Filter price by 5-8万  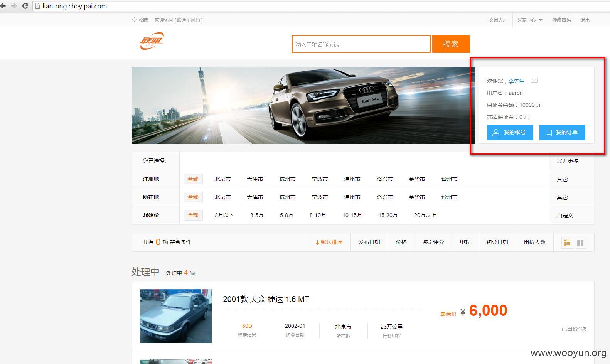pos(286,215)
